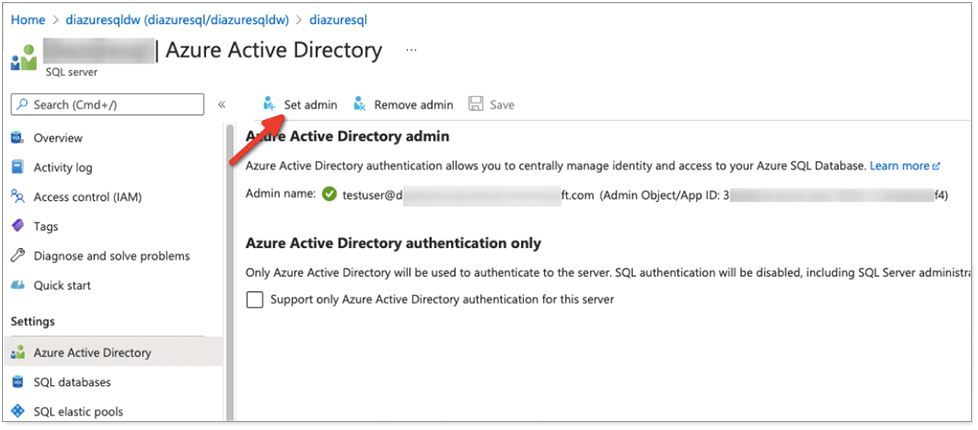Image resolution: width=978 pixels, height=430 pixels.
Task: Navigate to Home breadcrumb
Action: (27, 20)
